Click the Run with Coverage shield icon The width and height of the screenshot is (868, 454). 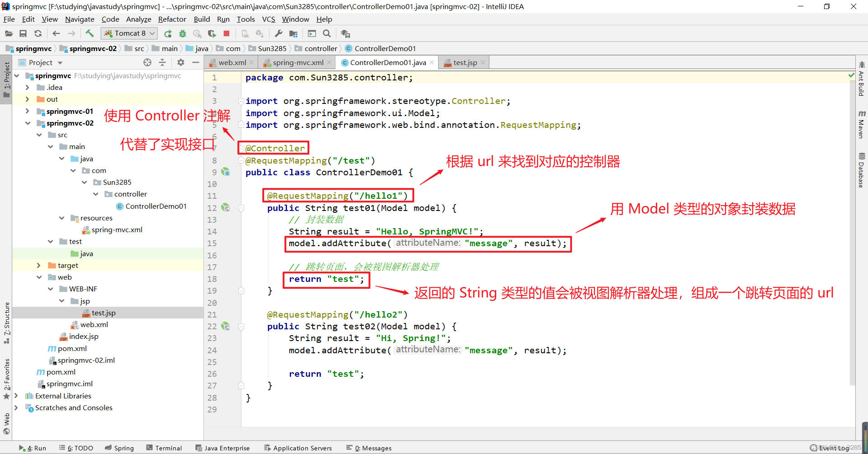pyautogui.click(x=212, y=33)
